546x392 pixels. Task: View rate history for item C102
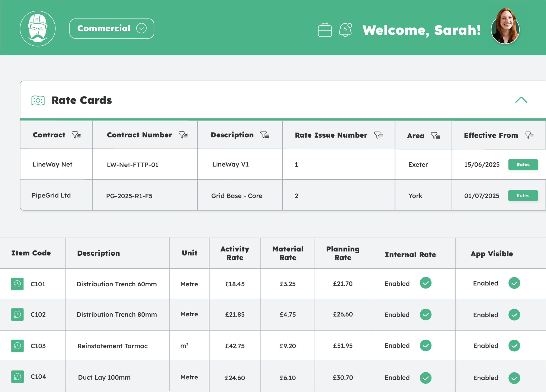tap(17, 315)
